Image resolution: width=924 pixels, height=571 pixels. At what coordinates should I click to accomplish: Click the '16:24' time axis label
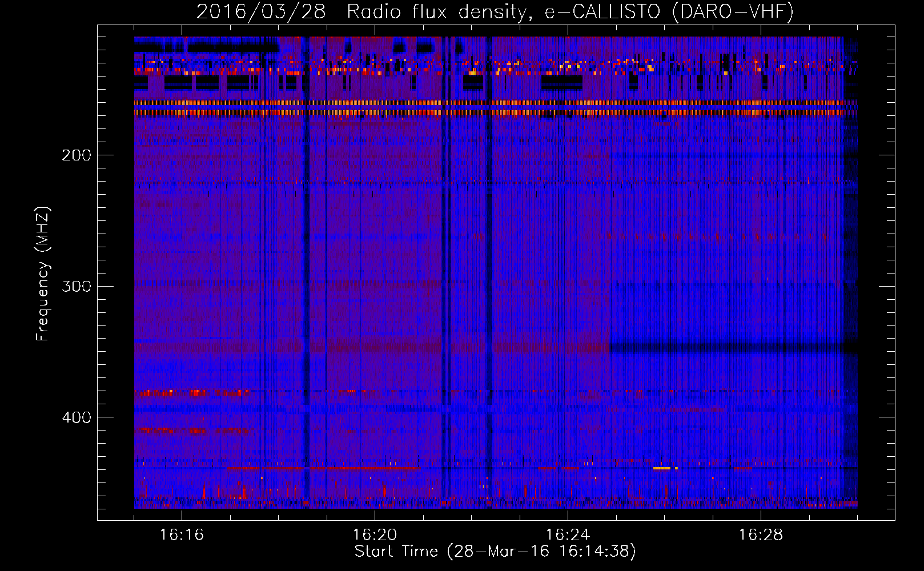click(x=568, y=535)
